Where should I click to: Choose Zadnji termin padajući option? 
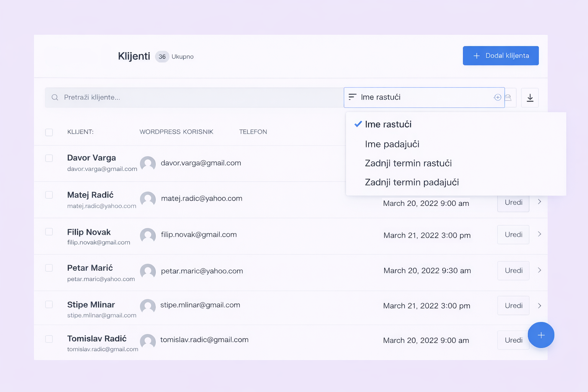[x=412, y=182]
